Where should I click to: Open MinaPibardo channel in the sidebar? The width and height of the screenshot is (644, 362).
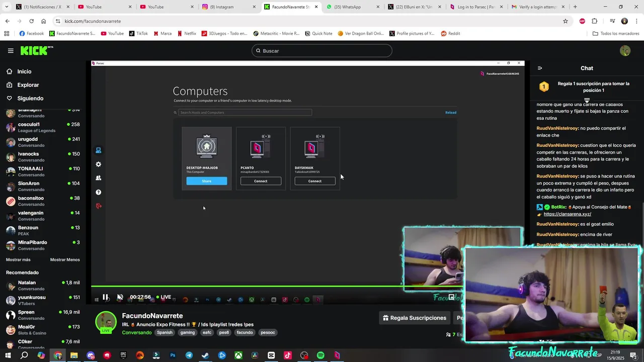tap(43, 245)
